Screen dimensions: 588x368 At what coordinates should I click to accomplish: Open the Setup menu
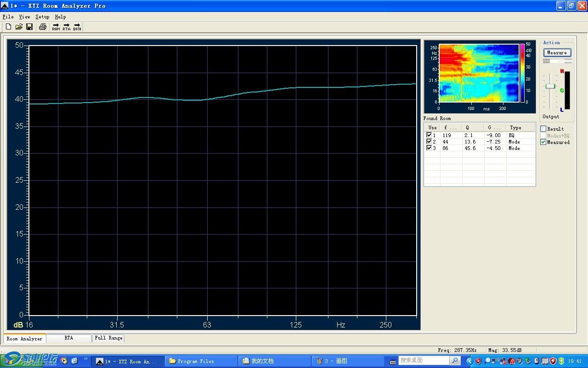[x=42, y=17]
